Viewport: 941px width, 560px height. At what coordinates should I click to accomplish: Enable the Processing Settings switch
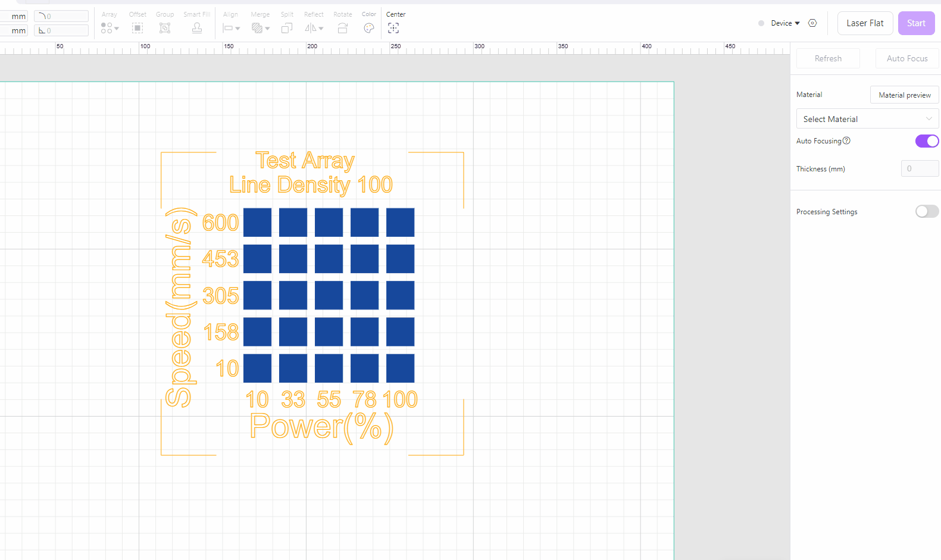point(927,211)
